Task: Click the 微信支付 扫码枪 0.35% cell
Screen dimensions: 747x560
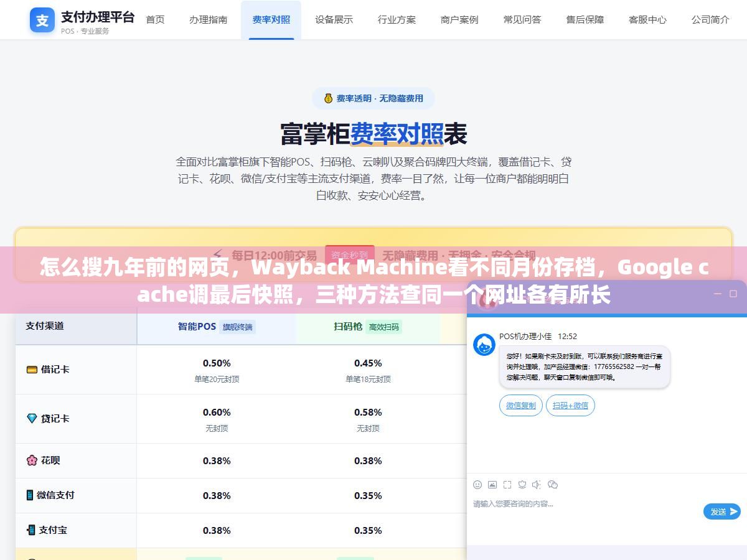Action: tap(368, 496)
